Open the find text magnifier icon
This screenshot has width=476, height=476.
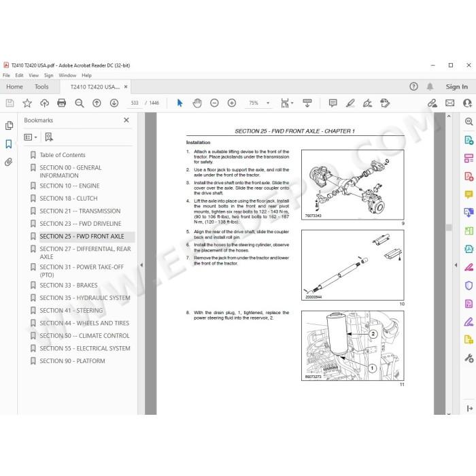pyautogui.click(x=80, y=103)
